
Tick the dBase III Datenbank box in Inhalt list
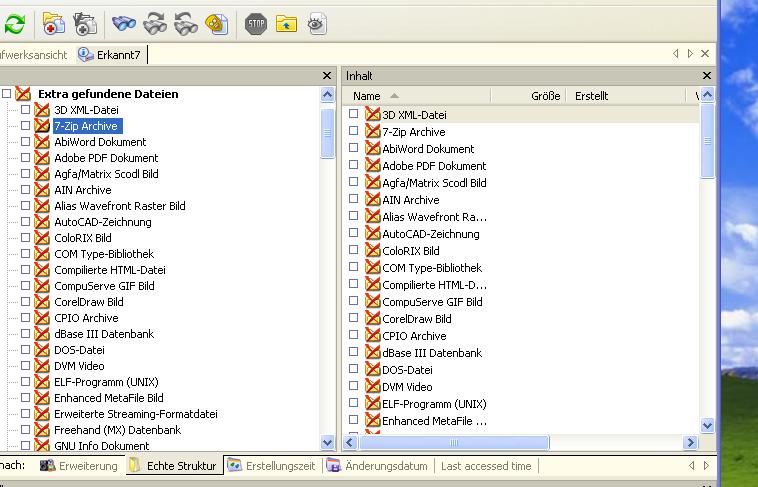click(x=353, y=352)
